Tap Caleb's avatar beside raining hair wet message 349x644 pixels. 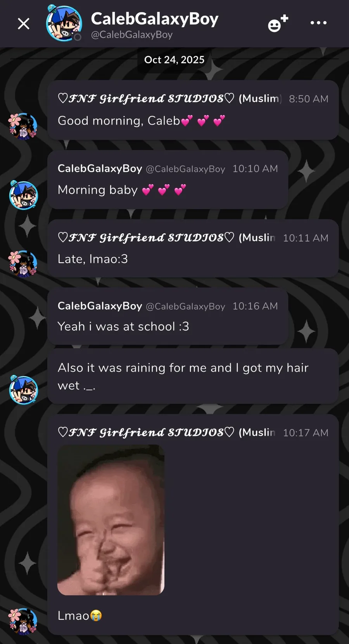click(23, 390)
